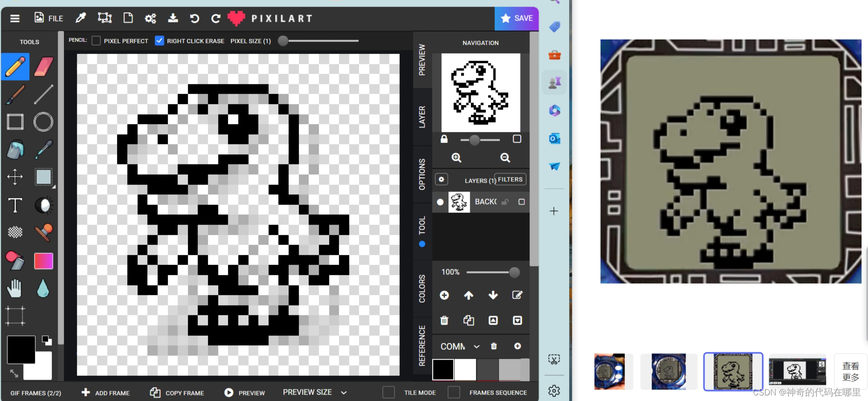The image size is (868, 401).
Task: Click the Undo arrow in top toolbar
Action: (194, 19)
